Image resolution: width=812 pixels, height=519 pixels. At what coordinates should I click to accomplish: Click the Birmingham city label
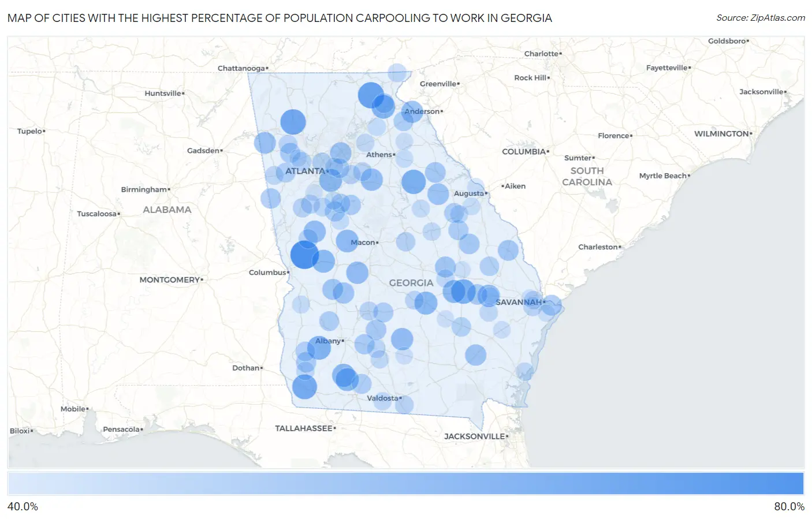(x=144, y=189)
